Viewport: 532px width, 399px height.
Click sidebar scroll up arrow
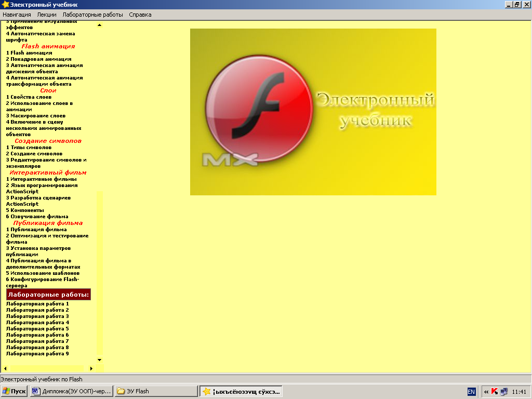[x=99, y=25]
